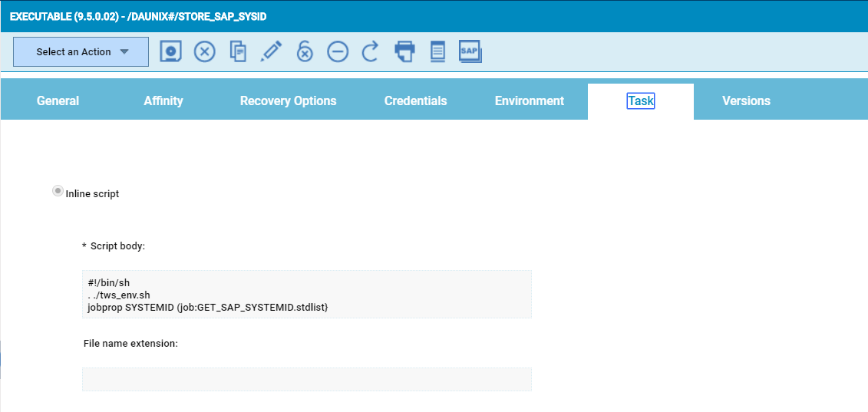Click the circled minus delete icon

(338, 51)
